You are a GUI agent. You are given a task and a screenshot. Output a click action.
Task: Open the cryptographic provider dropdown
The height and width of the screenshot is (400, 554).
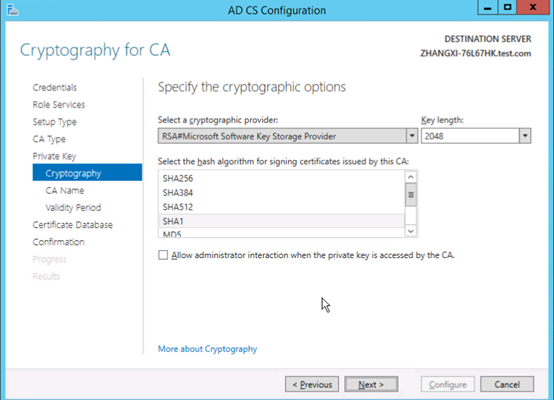(412, 136)
